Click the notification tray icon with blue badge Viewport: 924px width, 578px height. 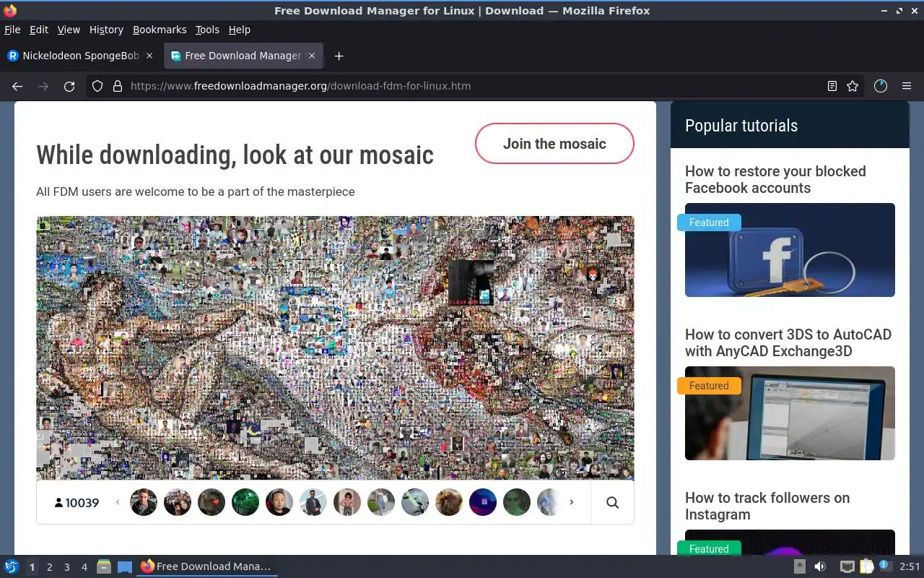click(x=885, y=566)
